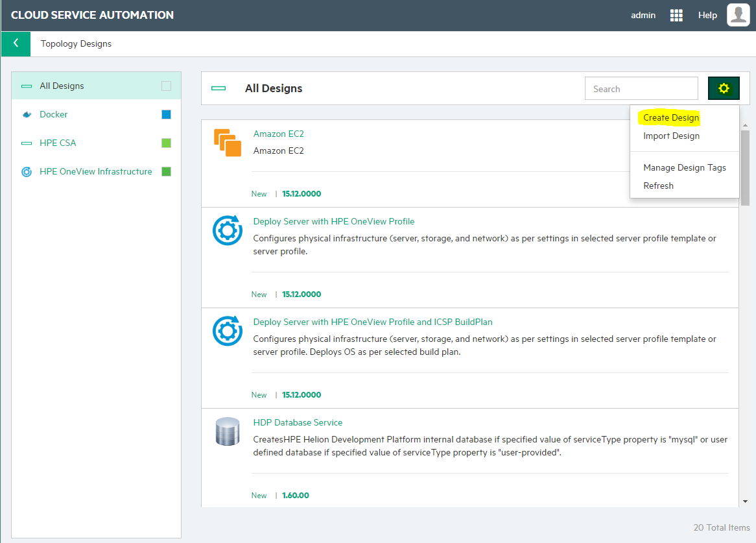Choose Create Design from the menu

pos(670,117)
